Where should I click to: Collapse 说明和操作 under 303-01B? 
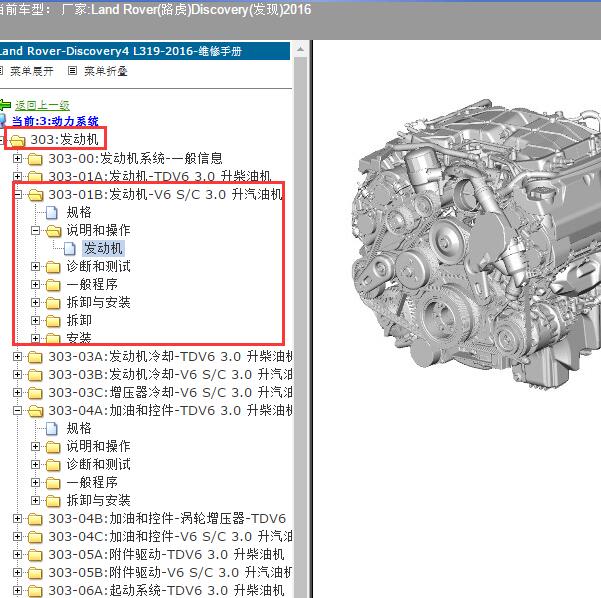pyautogui.click(x=35, y=230)
